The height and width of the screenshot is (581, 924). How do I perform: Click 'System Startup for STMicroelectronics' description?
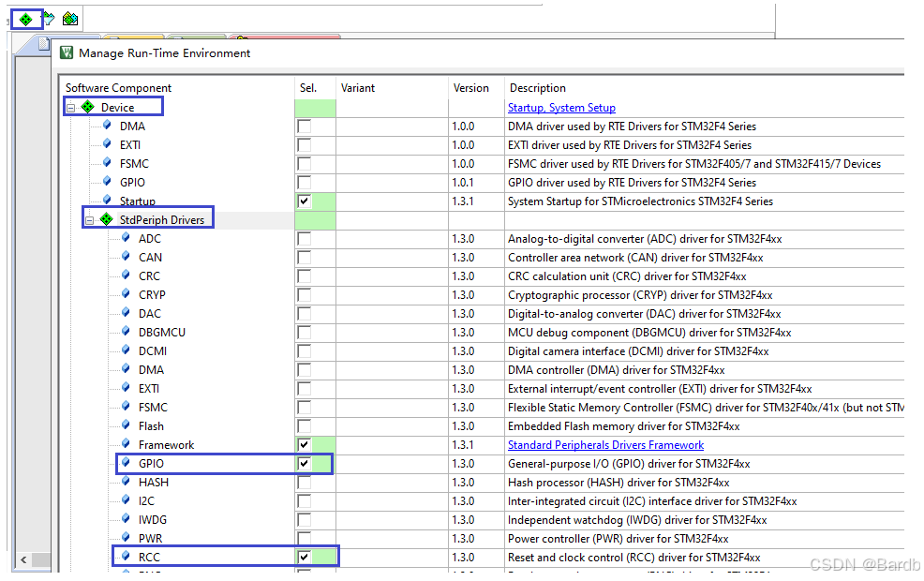coord(641,201)
